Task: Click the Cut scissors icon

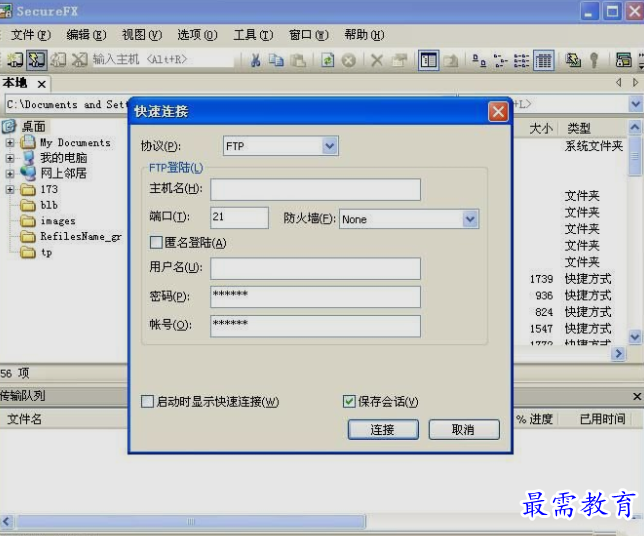Action: coord(255,60)
